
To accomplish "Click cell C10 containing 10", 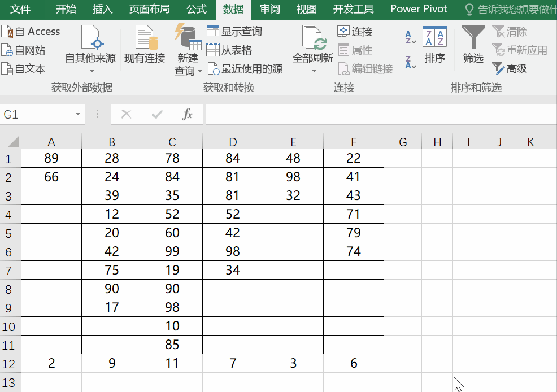I will pos(172,326).
